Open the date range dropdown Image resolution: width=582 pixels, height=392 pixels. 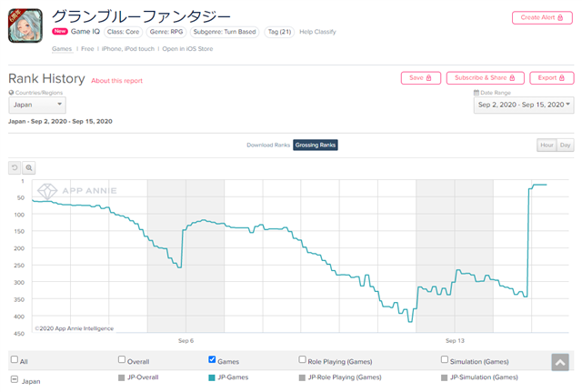tap(524, 106)
